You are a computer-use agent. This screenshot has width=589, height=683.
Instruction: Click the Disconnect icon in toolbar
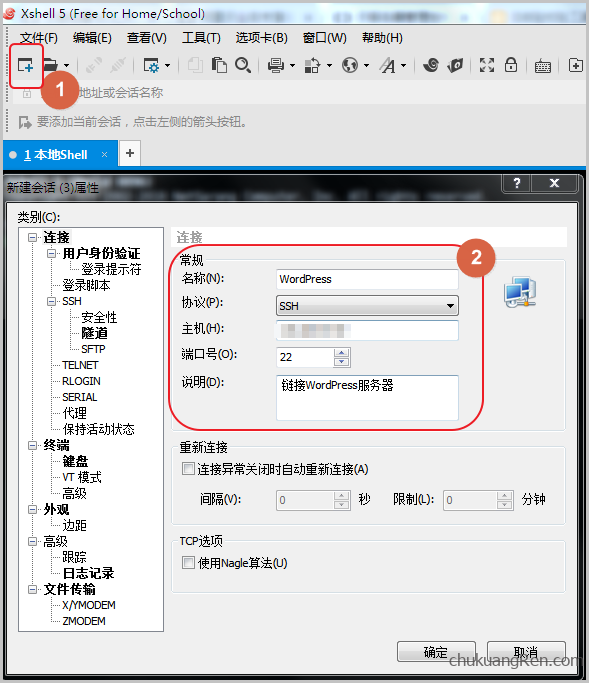(118, 65)
